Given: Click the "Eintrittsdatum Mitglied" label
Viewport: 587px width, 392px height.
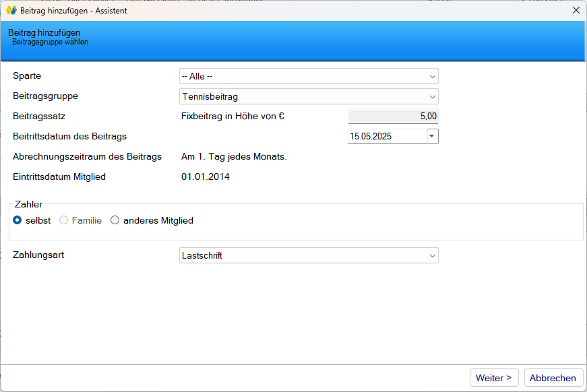Looking at the screenshot, I should point(59,177).
